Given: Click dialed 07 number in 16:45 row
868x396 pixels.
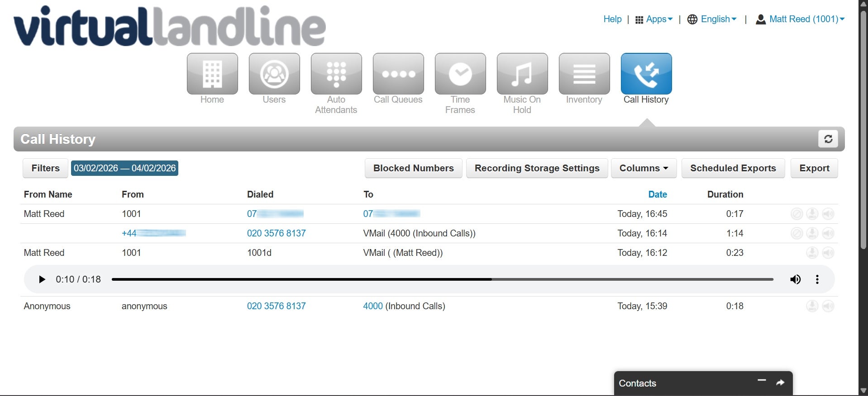Looking at the screenshot, I should (275, 214).
